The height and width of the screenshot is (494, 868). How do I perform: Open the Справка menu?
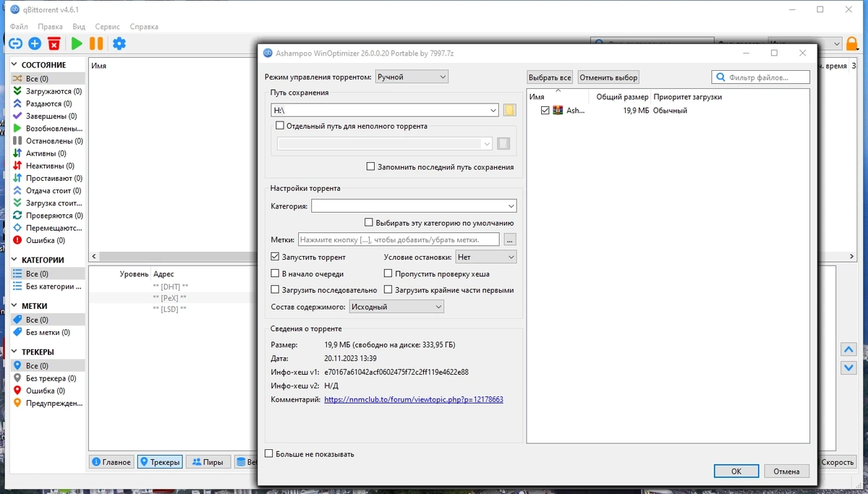pos(144,26)
